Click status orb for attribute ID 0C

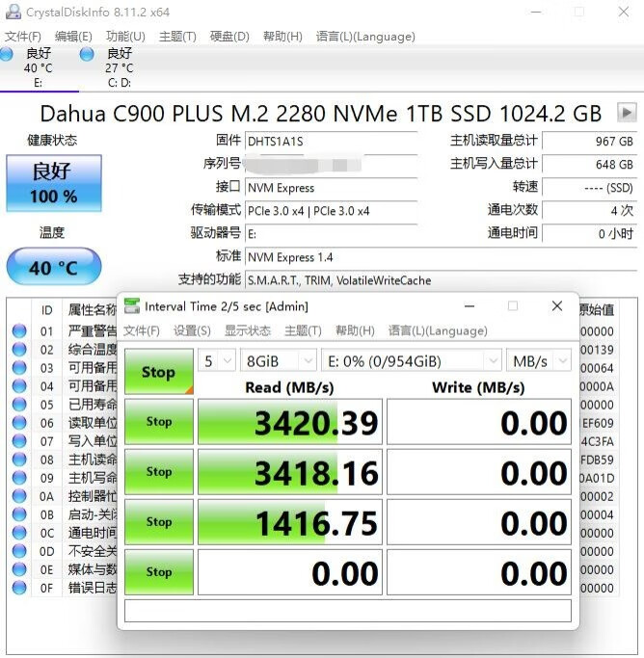coord(19,533)
